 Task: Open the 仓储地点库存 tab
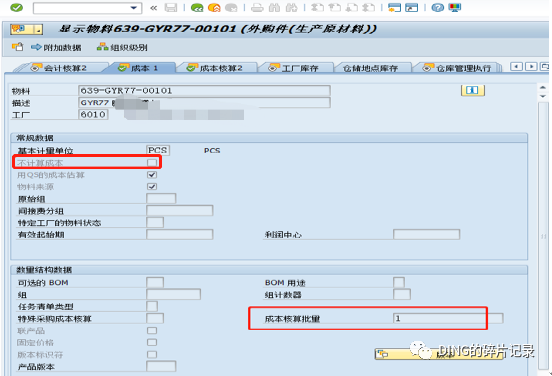(371, 68)
